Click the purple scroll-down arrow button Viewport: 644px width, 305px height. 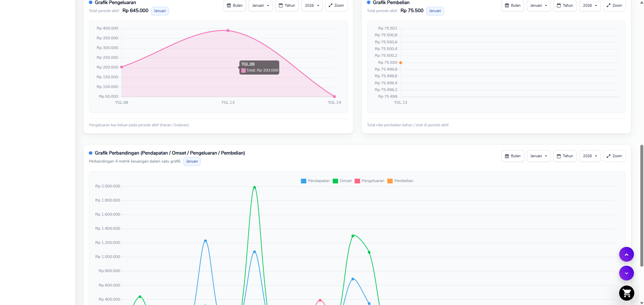(x=626, y=273)
